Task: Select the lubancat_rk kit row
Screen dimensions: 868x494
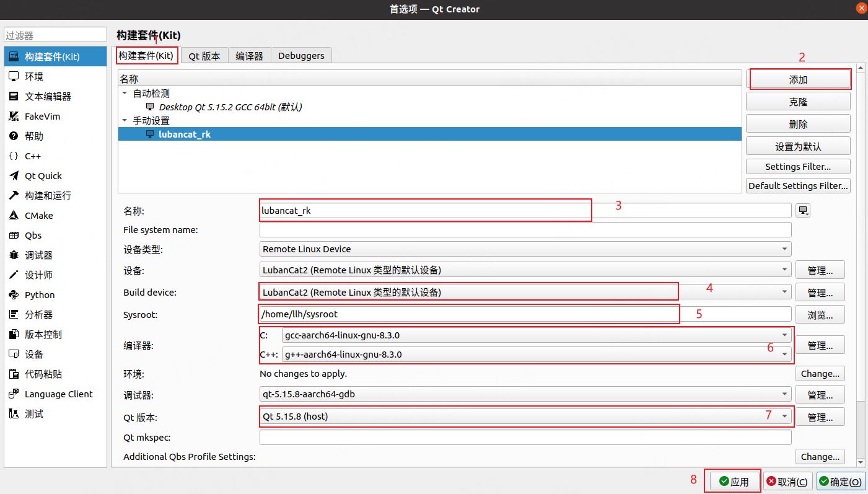Action: [x=430, y=134]
